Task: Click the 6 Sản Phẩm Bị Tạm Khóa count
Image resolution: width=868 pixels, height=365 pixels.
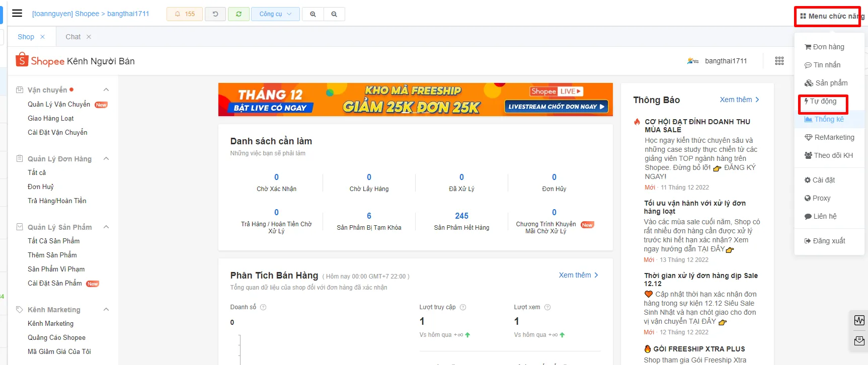Action: point(369,216)
